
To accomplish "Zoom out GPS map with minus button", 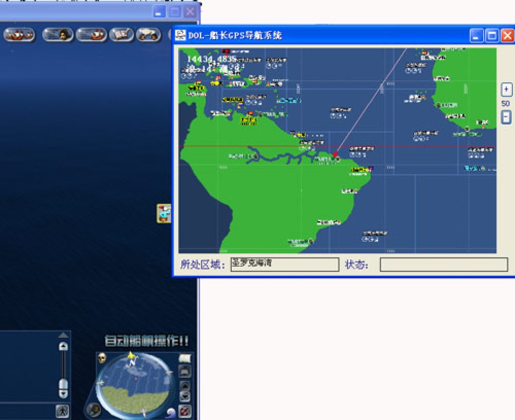I will 506,117.
